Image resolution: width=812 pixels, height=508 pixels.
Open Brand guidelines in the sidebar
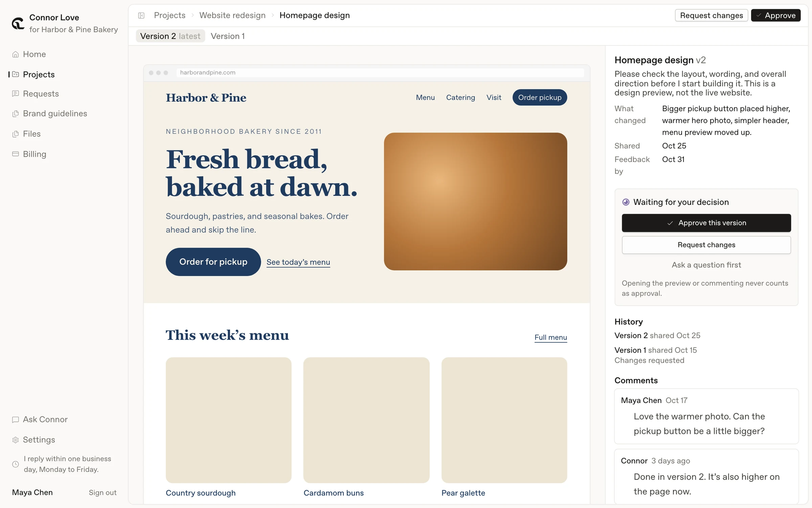pyautogui.click(x=55, y=113)
